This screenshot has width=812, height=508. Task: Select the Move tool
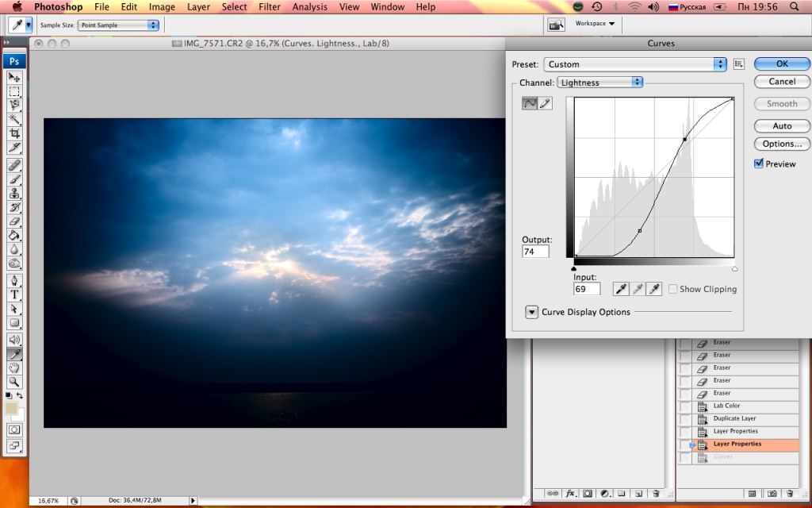(x=14, y=77)
